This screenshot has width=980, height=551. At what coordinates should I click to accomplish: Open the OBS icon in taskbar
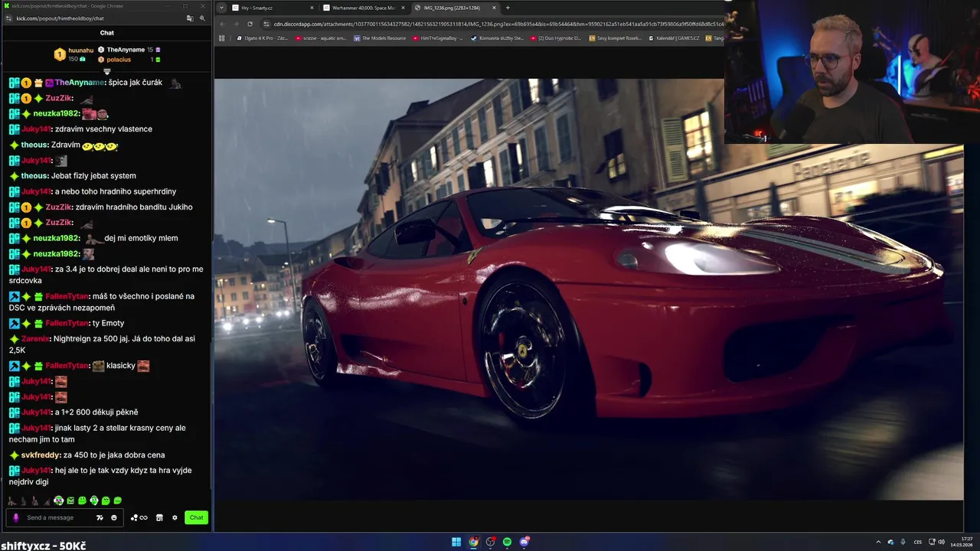(491, 542)
